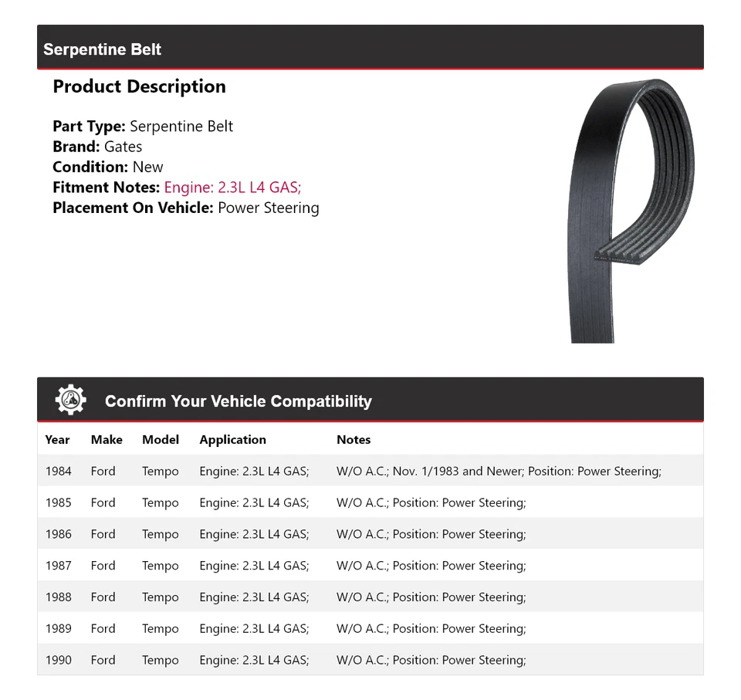Click the Confirm Your Vehicle Compatibility heading text
Image resolution: width=741 pixels, height=700 pixels.
[x=238, y=401]
